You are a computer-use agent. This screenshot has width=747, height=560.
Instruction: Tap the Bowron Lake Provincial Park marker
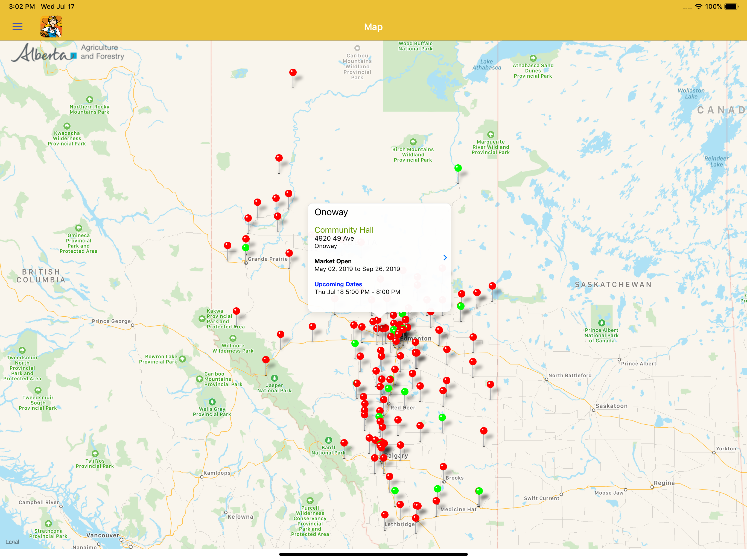pos(182,359)
